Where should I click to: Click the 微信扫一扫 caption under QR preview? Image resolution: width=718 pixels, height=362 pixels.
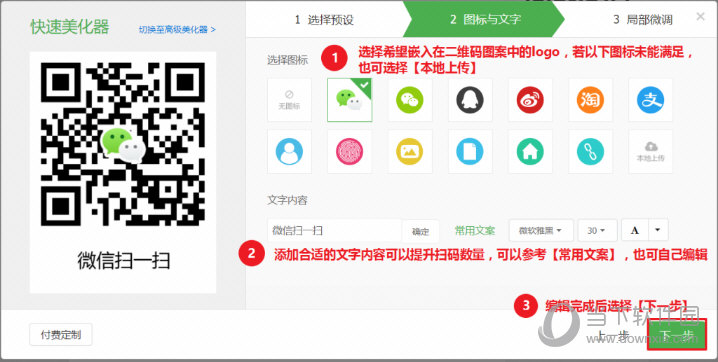124,261
